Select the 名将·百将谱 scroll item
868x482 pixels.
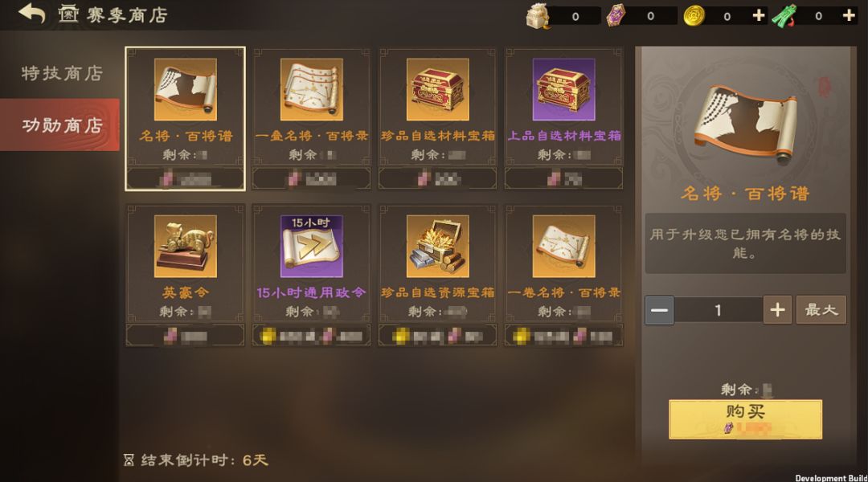point(185,118)
